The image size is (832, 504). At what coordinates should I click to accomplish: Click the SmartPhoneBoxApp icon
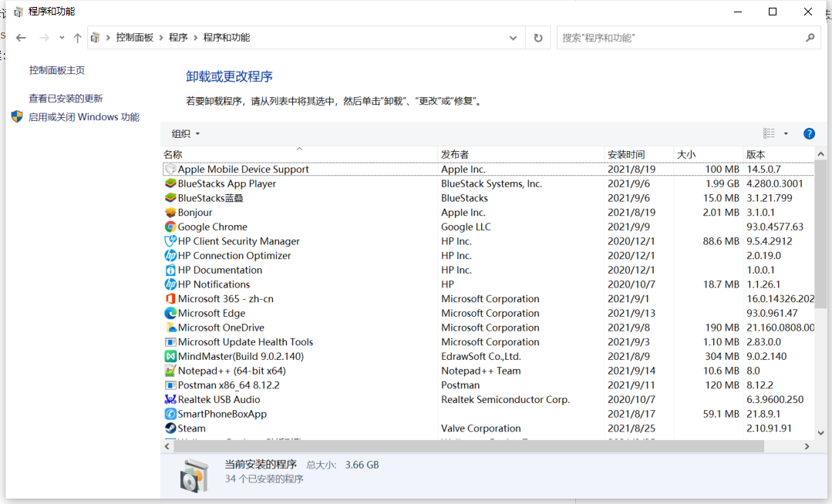(x=170, y=414)
